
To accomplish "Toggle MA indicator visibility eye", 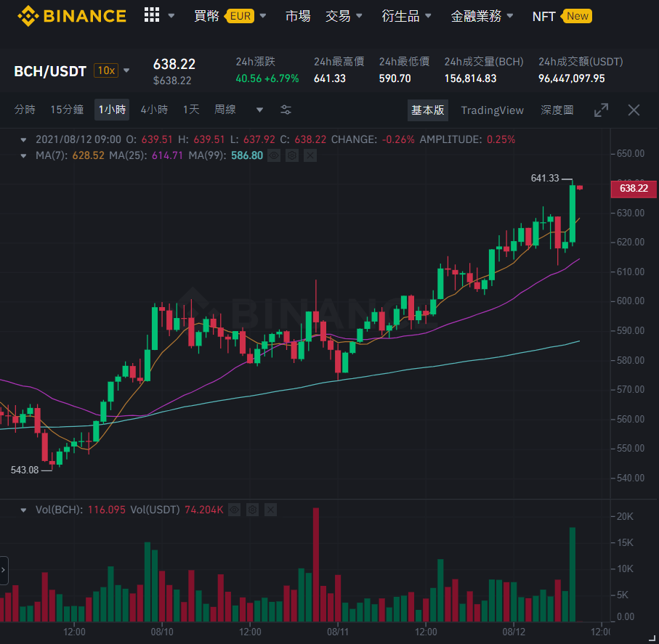I will (274, 156).
